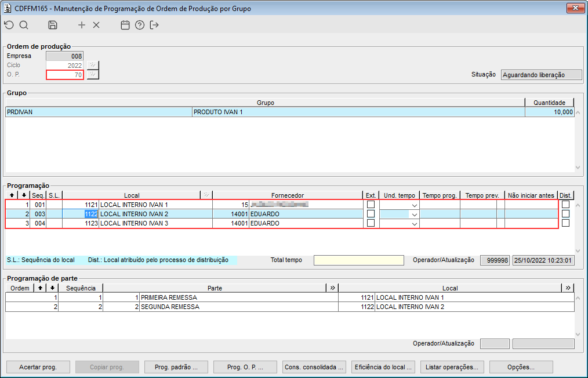Click the Empresa field showing 008
Screen dimensions: 588x378
64,56
